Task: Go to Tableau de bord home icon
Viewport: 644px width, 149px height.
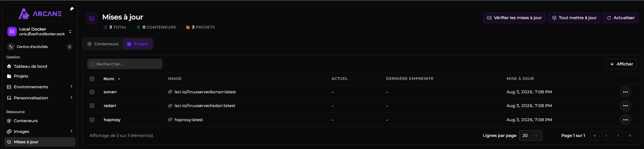Action: click(9, 66)
